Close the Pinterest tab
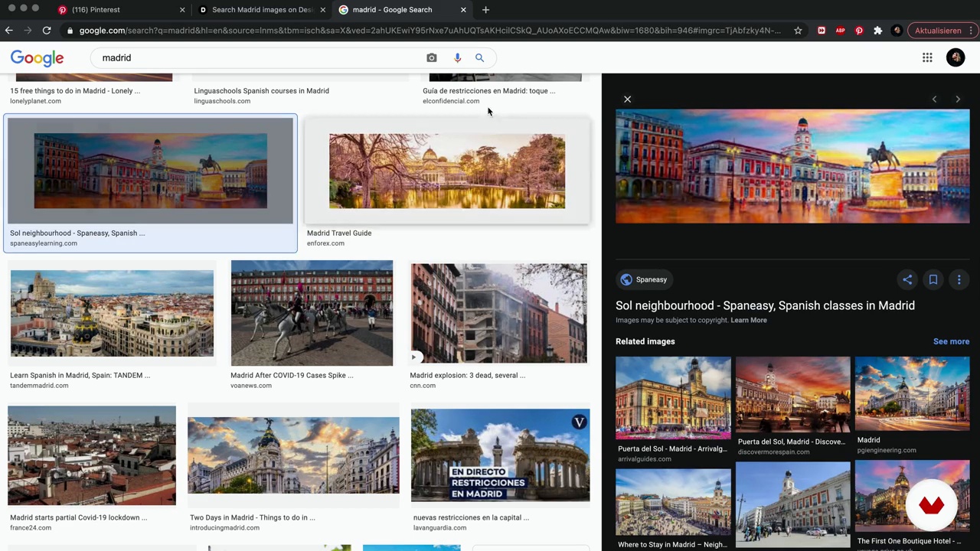Viewport: 980px width, 551px height. [182, 10]
